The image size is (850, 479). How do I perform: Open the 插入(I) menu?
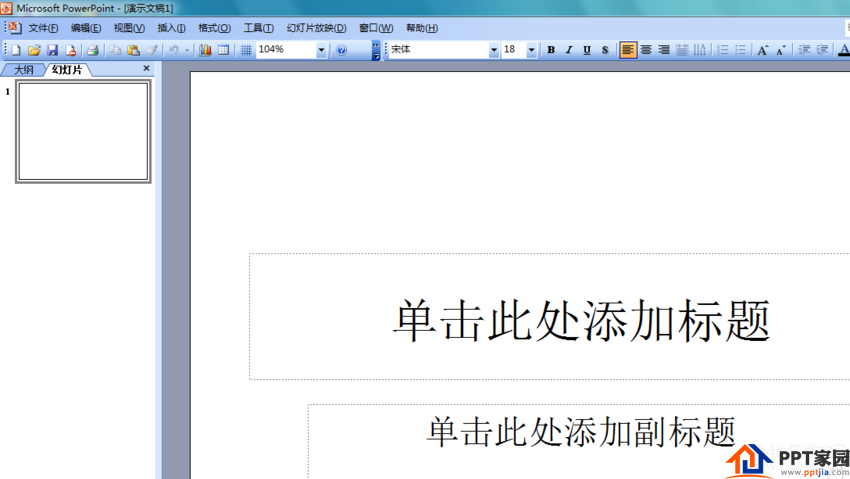171,28
